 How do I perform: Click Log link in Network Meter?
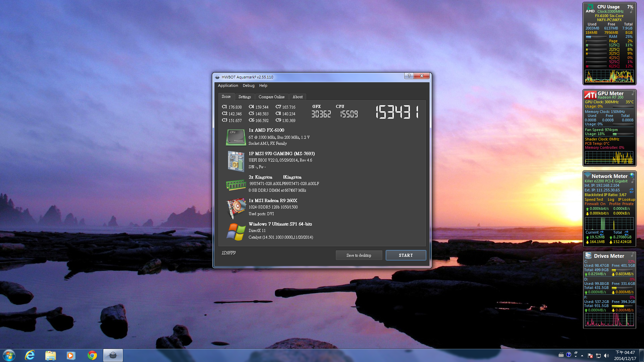point(611,199)
